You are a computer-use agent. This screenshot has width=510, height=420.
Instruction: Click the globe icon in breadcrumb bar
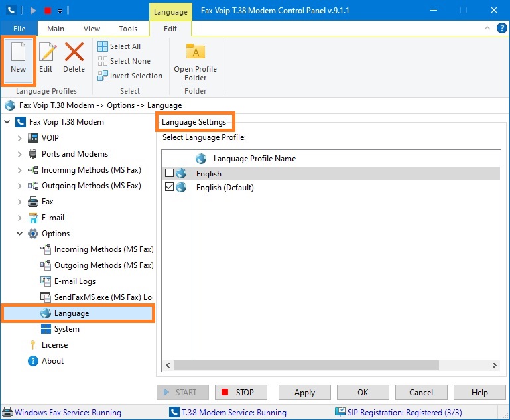[10, 105]
